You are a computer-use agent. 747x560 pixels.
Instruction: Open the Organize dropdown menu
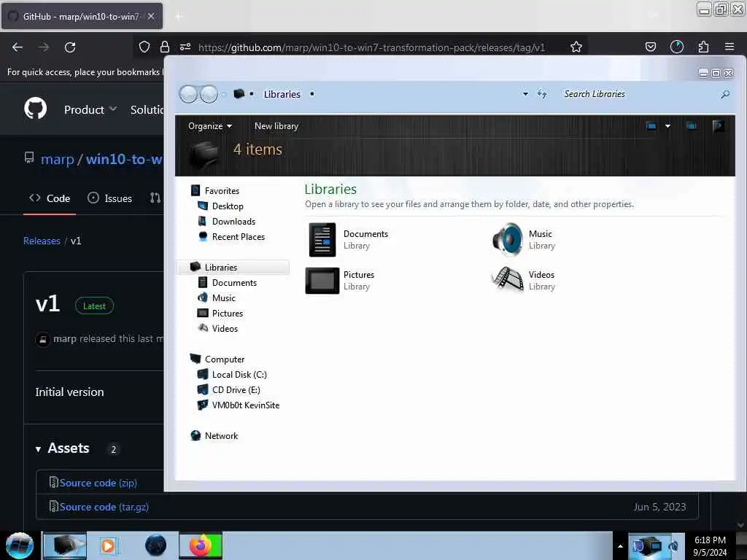click(209, 126)
